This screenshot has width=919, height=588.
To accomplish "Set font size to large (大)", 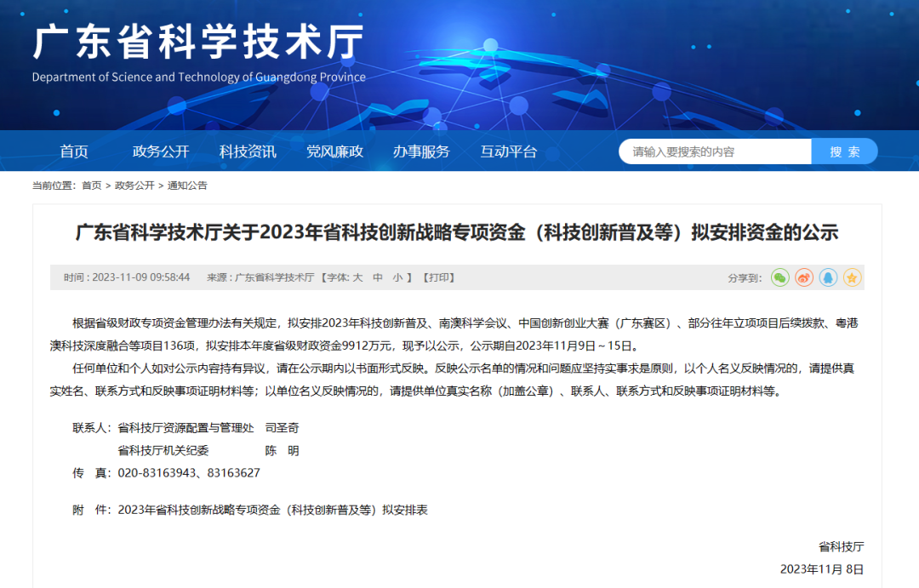I will point(357,277).
